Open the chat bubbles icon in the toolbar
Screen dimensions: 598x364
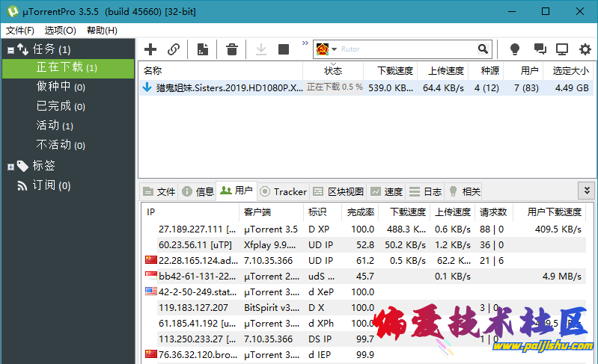coord(540,49)
